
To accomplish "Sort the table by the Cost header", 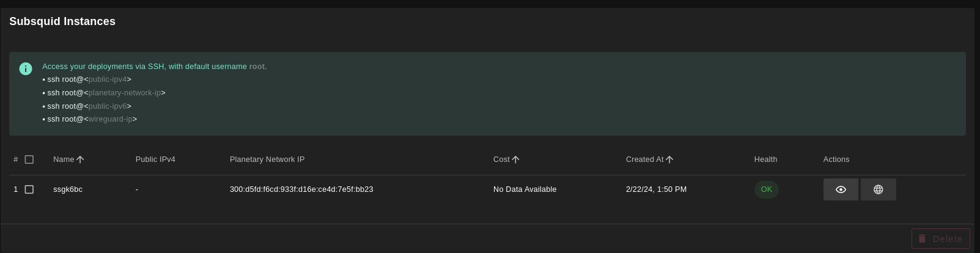I will point(501,159).
